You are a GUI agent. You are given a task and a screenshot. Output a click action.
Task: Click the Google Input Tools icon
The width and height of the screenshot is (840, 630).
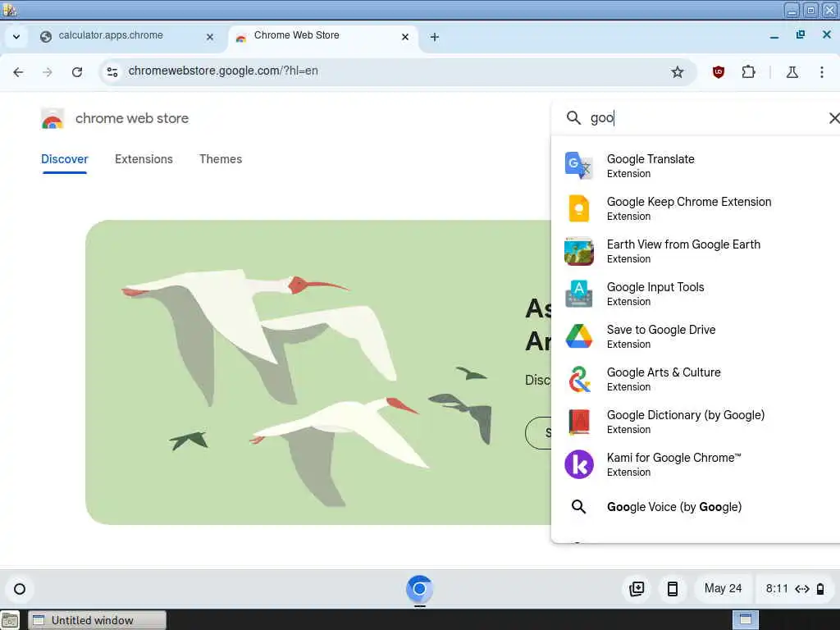(578, 294)
